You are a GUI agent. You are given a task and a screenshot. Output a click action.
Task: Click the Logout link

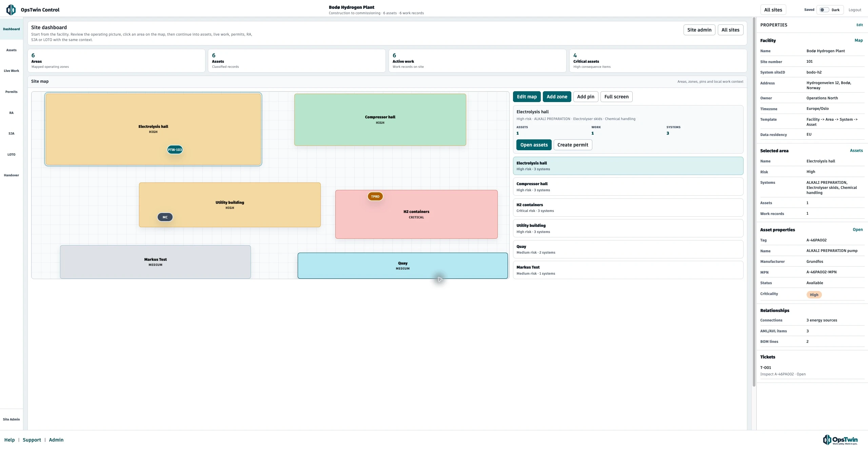855,10
